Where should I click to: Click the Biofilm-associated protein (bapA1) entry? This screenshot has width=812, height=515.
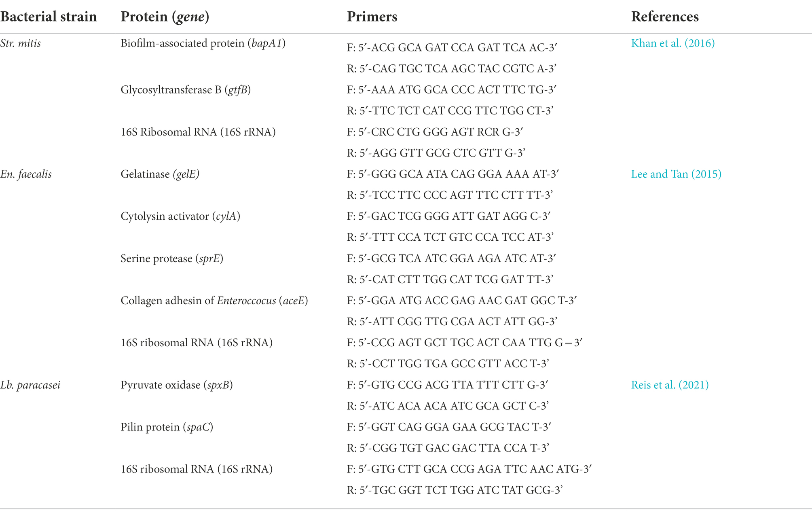(203, 44)
